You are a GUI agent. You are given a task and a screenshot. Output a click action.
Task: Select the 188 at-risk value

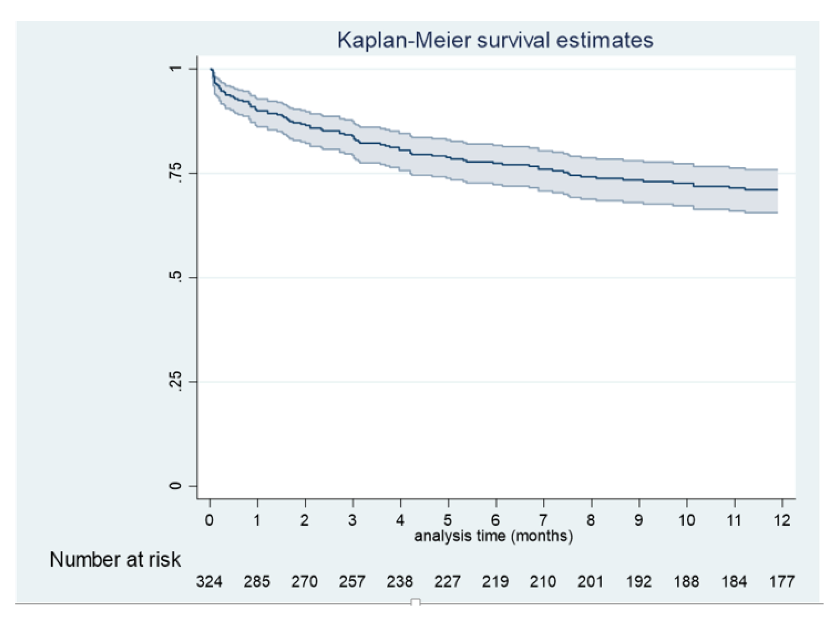point(686,582)
